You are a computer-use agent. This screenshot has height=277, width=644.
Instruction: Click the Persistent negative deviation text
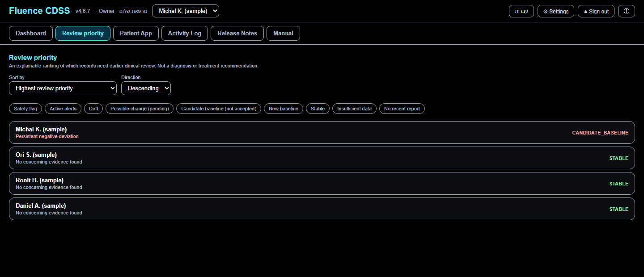(x=47, y=136)
